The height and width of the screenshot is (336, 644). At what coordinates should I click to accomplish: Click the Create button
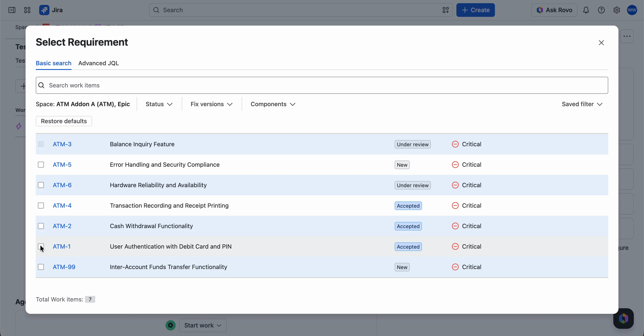tap(475, 10)
